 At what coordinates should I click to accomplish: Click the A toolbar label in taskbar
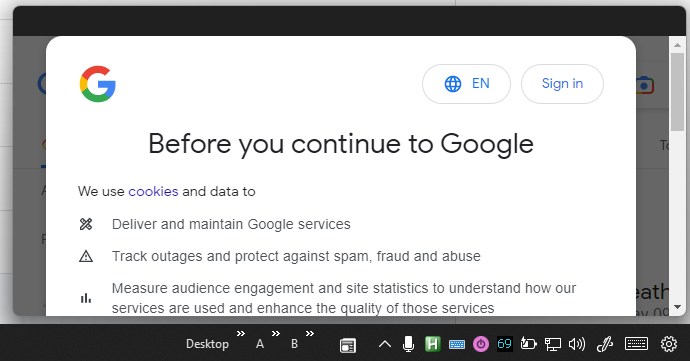[260, 344]
